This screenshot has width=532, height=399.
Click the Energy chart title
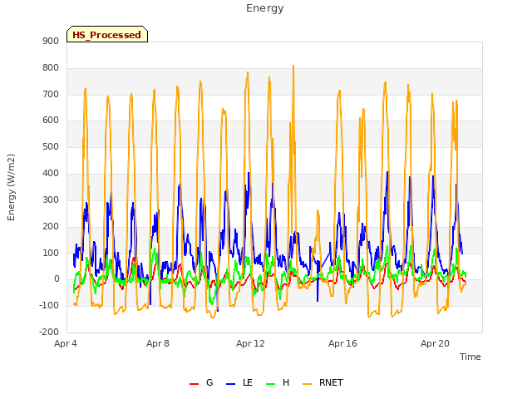(265, 8)
